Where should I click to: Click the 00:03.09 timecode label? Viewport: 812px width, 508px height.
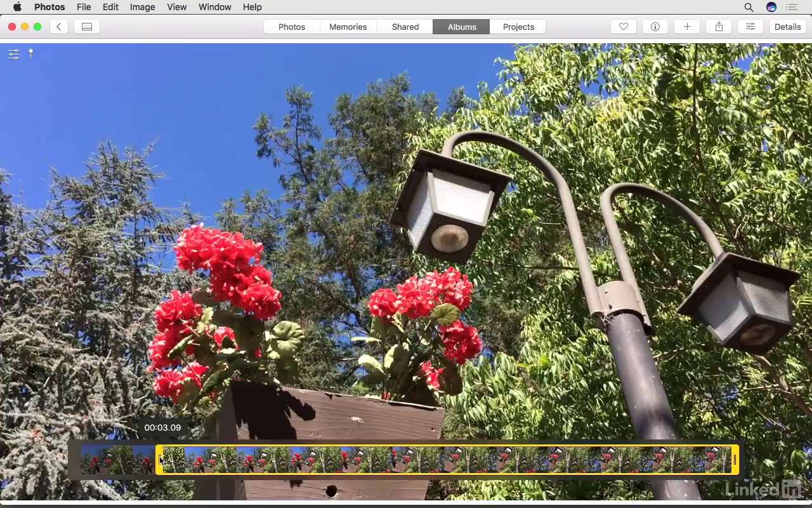pos(162,428)
